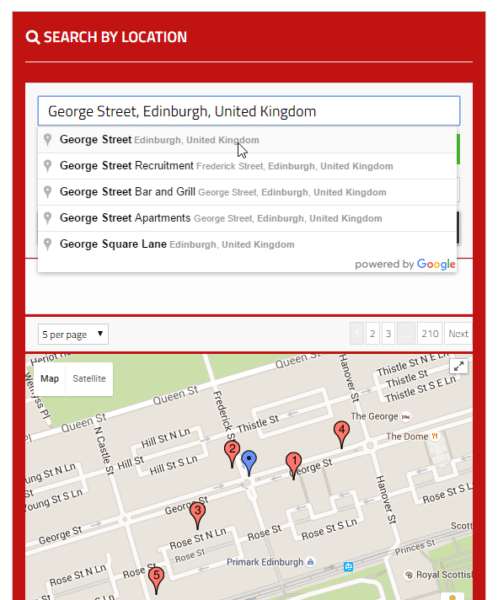
Task: Select George Street Edinburgh suggestion
Action: point(247,140)
